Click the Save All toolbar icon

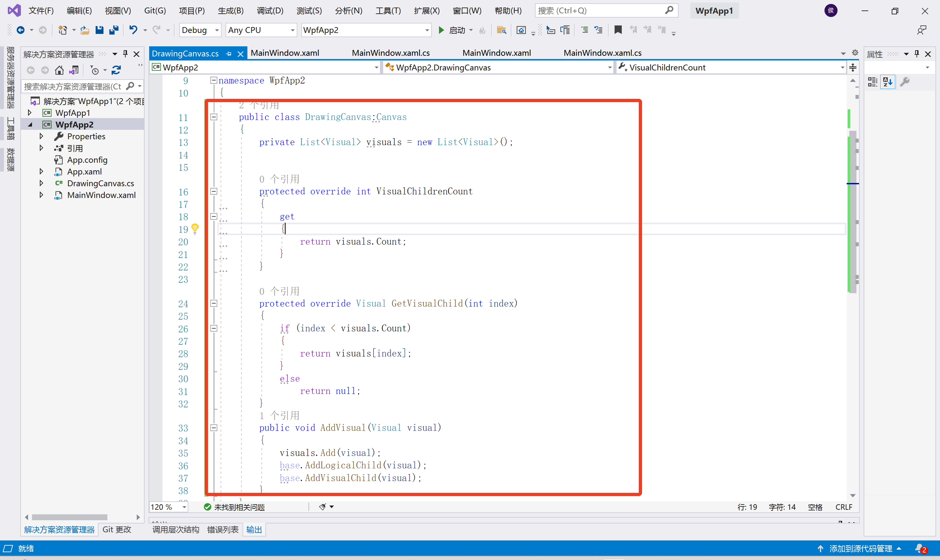click(x=114, y=30)
